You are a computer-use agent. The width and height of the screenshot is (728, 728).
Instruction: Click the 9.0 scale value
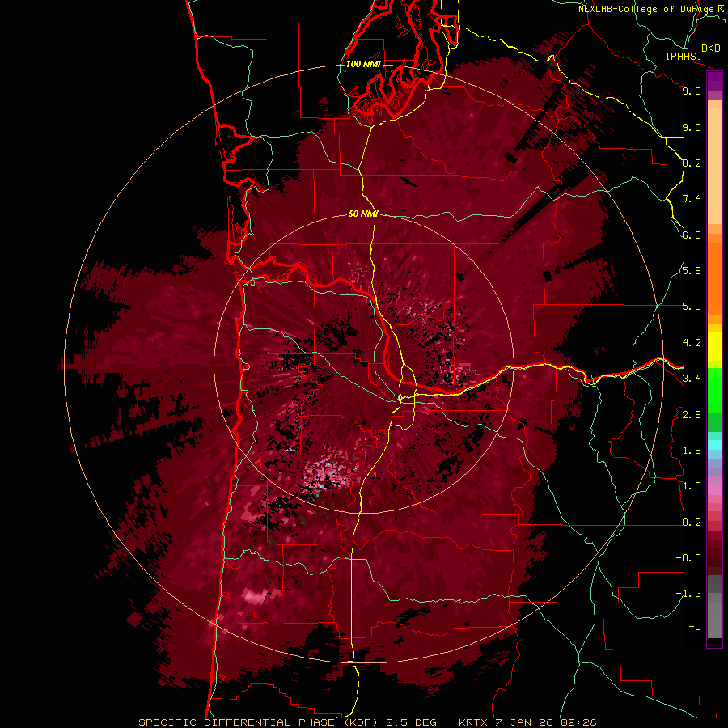692,127
